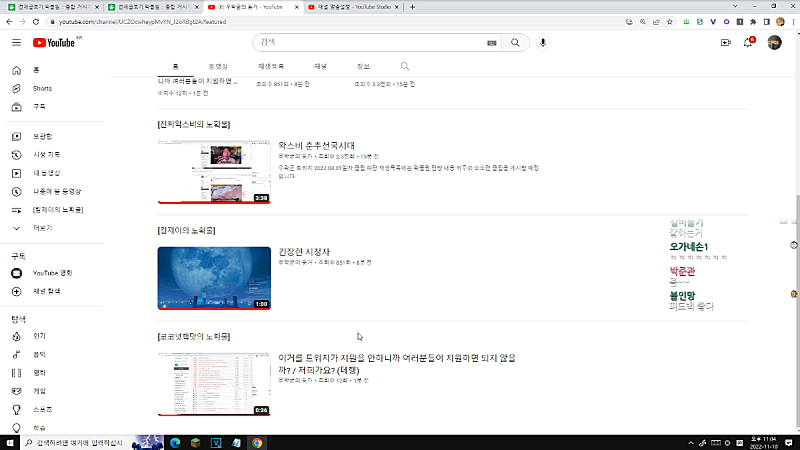Open video title 왁스비 춘추전국시대
This screenshot has width=800, height=450.
pos(316,146)
